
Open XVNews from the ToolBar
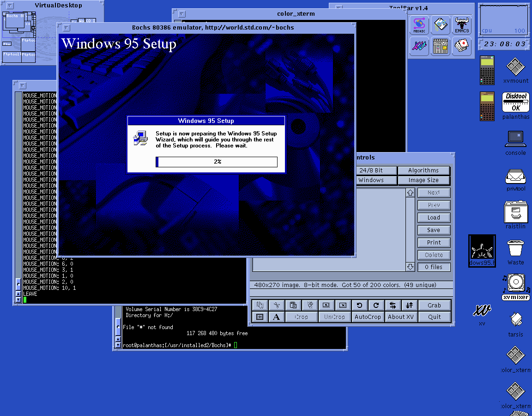441,46
